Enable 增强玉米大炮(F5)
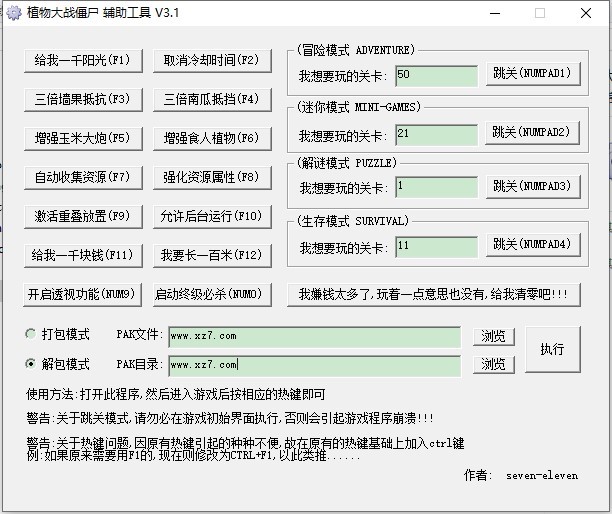The image size is (612, 514). pos(83,139)
